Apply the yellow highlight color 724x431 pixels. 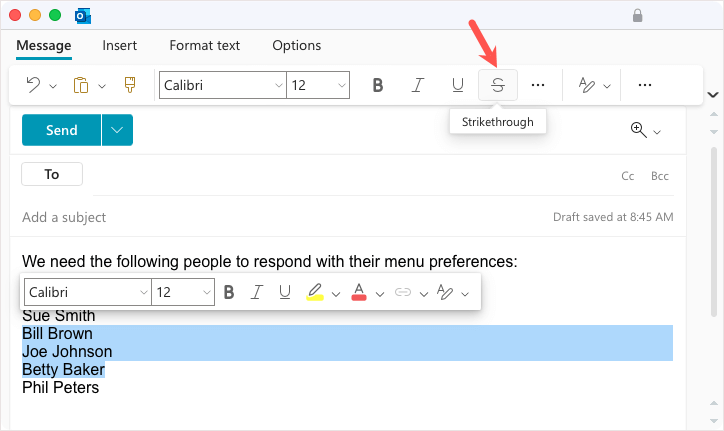[x=314, y=292]
